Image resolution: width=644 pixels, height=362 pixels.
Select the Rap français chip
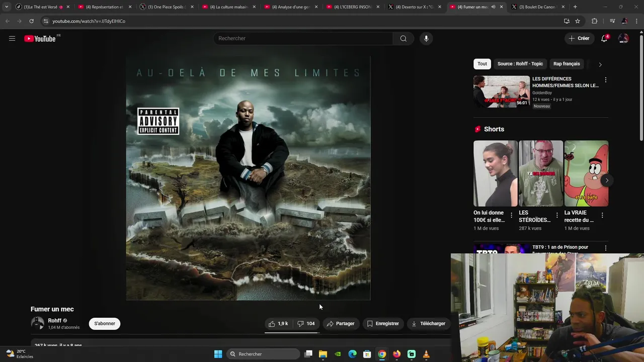[567, 64]
